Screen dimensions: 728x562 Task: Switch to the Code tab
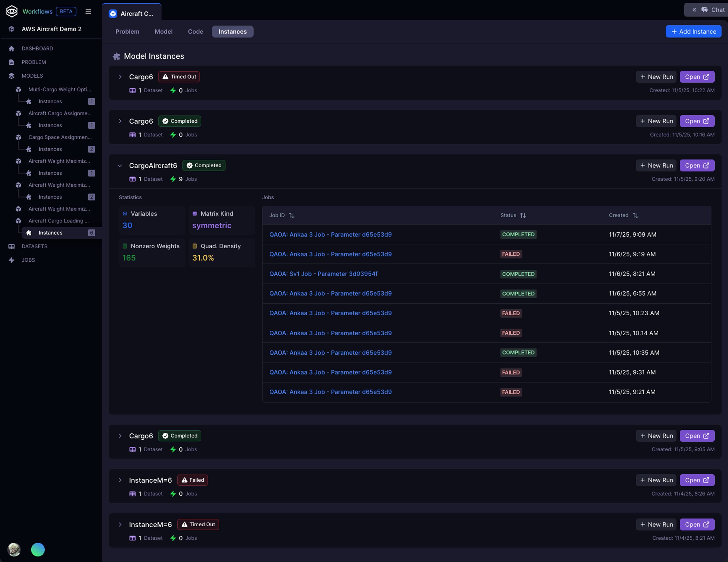pyautogui.click(x=195, y=31)
